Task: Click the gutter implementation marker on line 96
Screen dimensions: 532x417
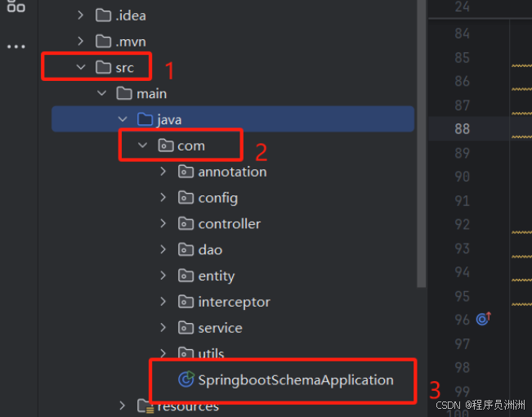Action: tap(483, 319)
